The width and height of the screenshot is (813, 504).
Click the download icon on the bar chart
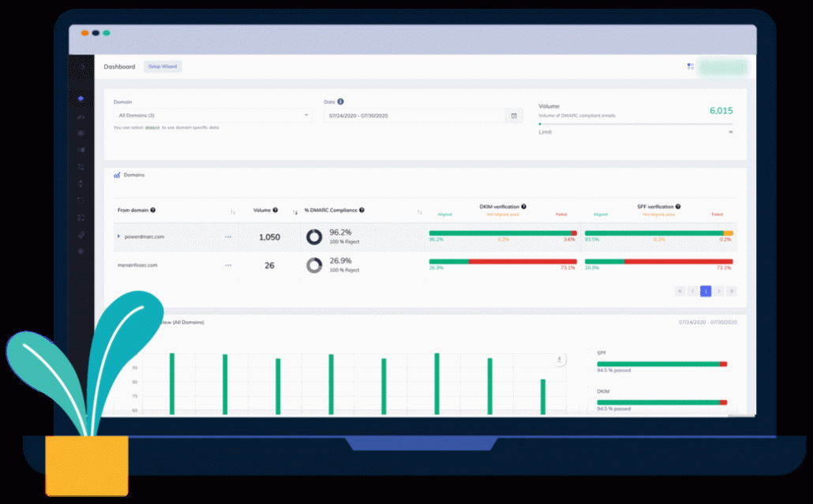click(559, 360)
